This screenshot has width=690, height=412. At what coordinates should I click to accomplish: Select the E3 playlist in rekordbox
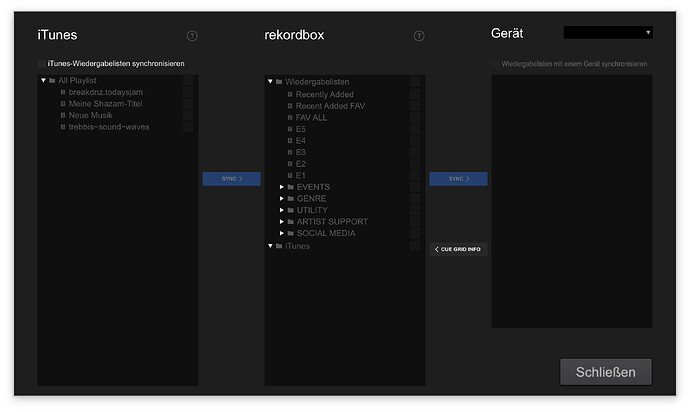point(301,152)
